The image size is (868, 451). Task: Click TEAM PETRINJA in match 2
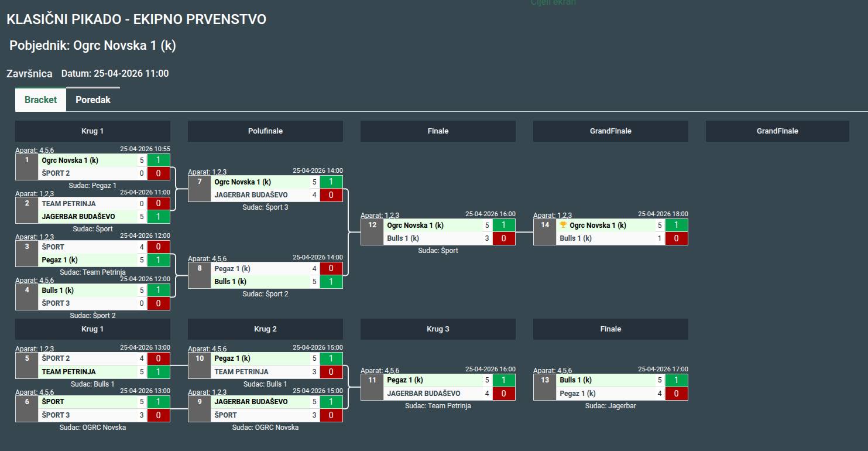68,204
